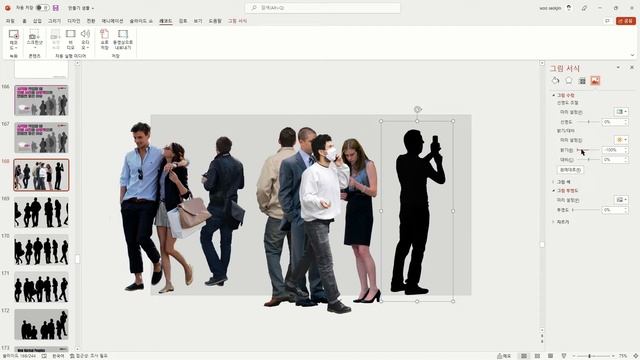Click the brightness slider track

click(x=589, y=150)
